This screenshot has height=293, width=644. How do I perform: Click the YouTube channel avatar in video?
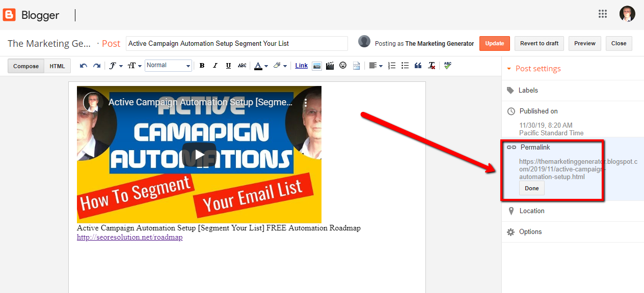point(93,102)
